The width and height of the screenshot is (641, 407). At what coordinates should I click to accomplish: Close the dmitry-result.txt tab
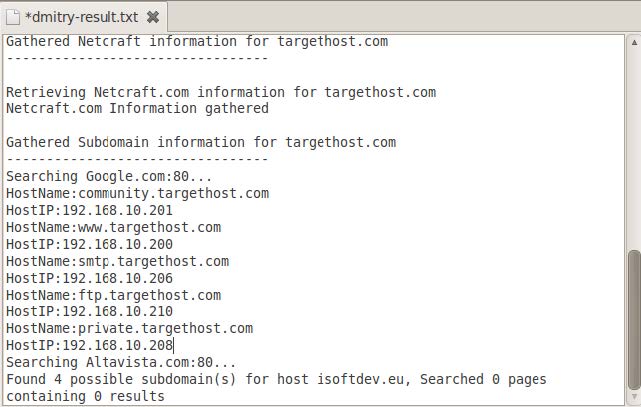point(152,18)
